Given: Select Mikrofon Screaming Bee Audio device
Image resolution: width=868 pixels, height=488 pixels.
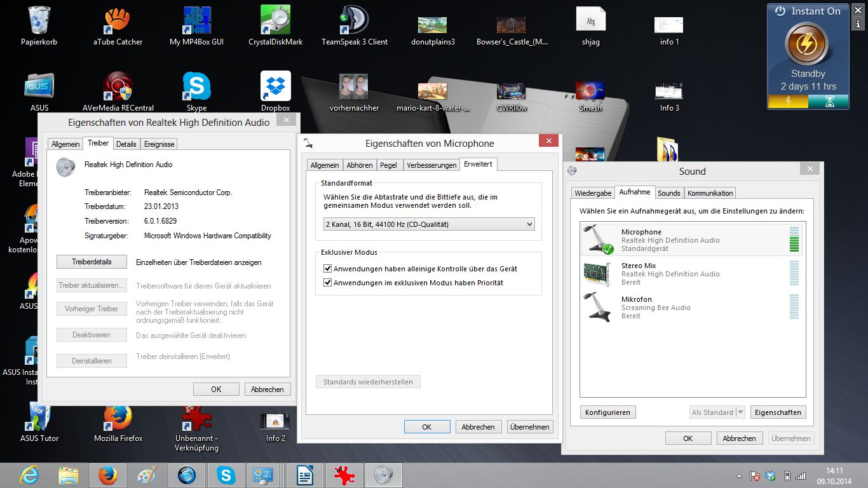Looking at the screenshot, I should pos(693,307).
